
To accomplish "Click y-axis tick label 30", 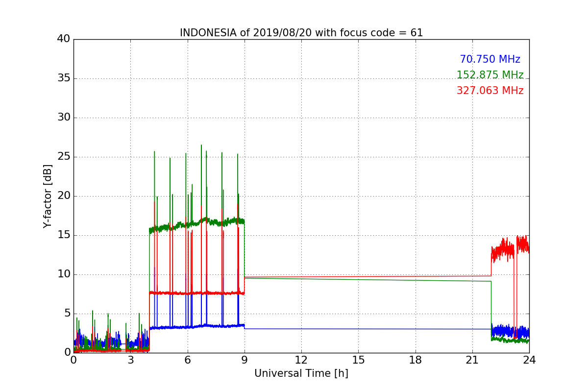I will (x=64, y=118).
